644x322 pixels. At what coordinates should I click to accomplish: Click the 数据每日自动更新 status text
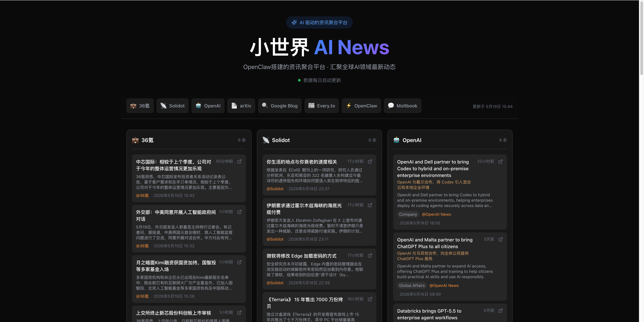pyautogui.click(x=322, y=80)
